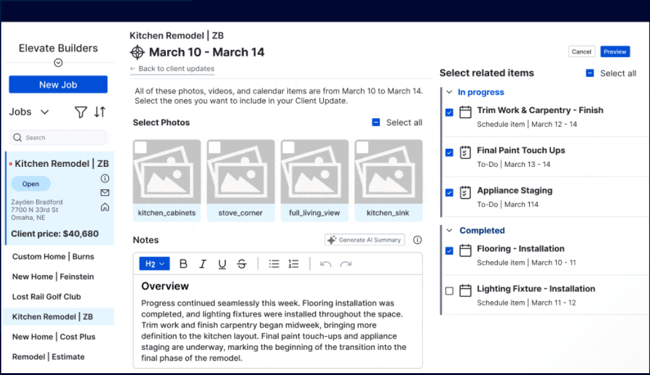The image size is (650, 375).
Task: Click the sort arrows icon in Jobs
Action: (x=100, y=112)
